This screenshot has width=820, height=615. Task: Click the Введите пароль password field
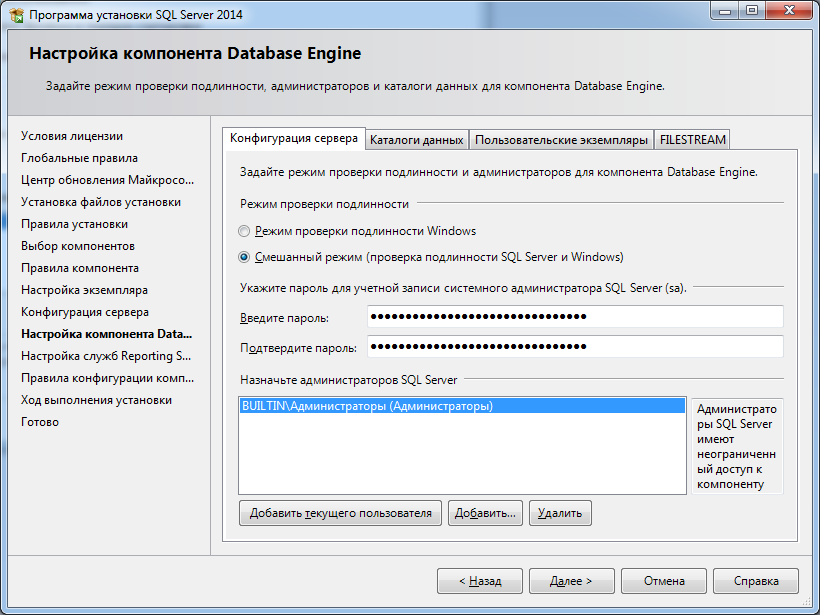pyautogui.click(x=575, y=317)
